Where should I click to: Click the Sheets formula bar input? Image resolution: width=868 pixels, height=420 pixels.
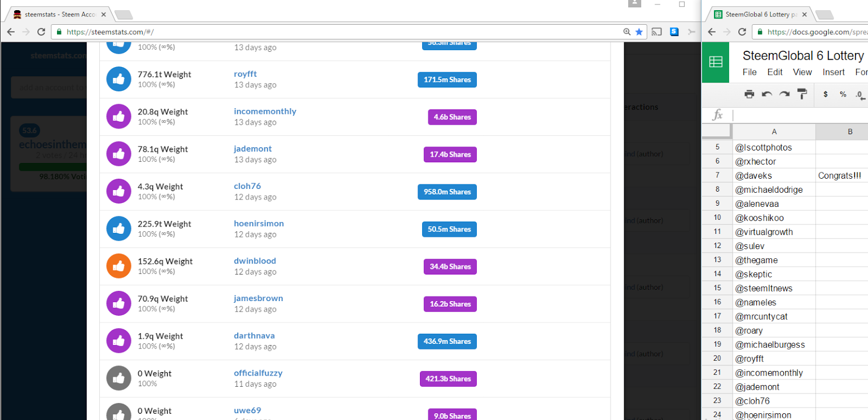pos(800,115)
